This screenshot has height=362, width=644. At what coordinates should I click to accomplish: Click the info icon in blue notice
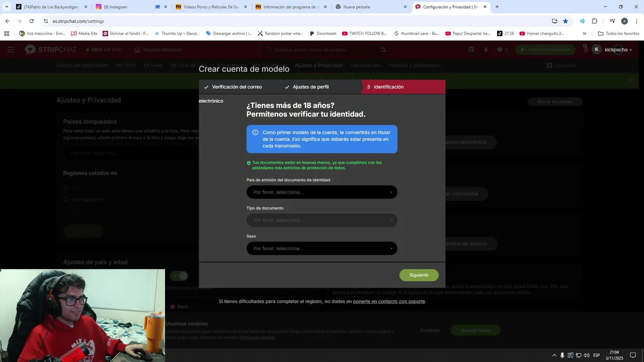pyautogui.click(x=255, y=132)
